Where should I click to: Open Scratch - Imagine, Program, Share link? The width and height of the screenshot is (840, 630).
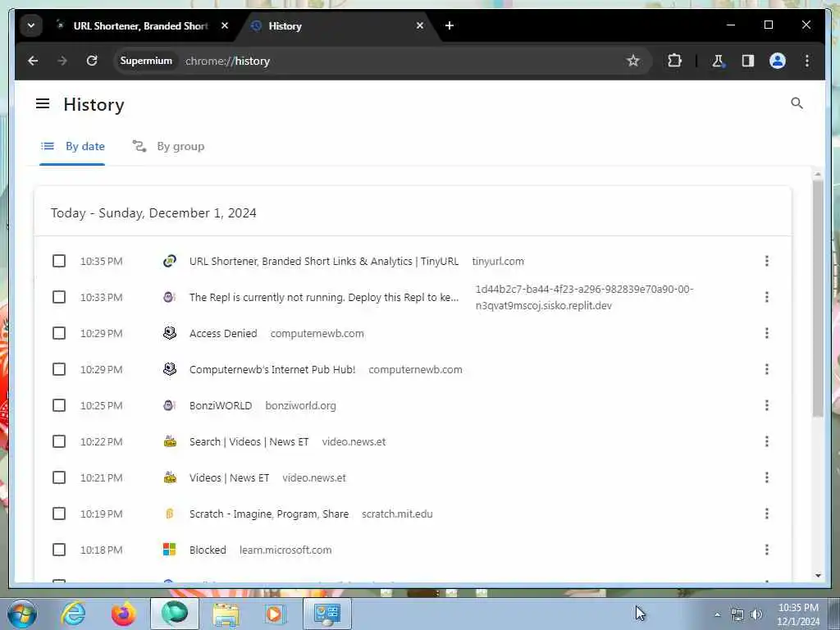click(269, 514)
